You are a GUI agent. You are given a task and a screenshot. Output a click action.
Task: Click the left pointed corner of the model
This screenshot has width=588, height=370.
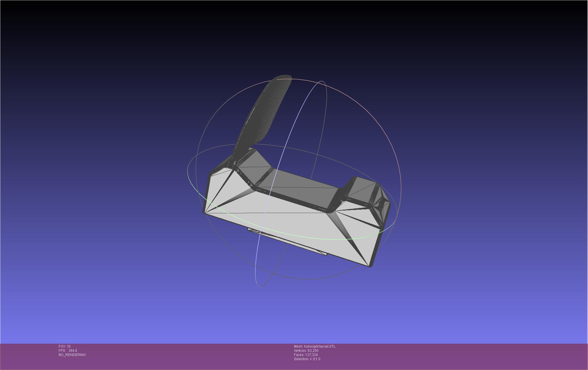pyautogui.click(x=205, y=212)
